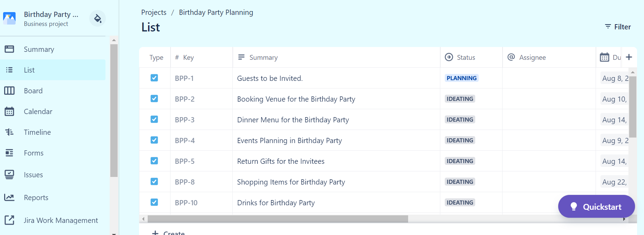Go to Projects breadcrumb link
Image resolution: width=644 pixels, height=235 pixels.
tap(154, 12)
